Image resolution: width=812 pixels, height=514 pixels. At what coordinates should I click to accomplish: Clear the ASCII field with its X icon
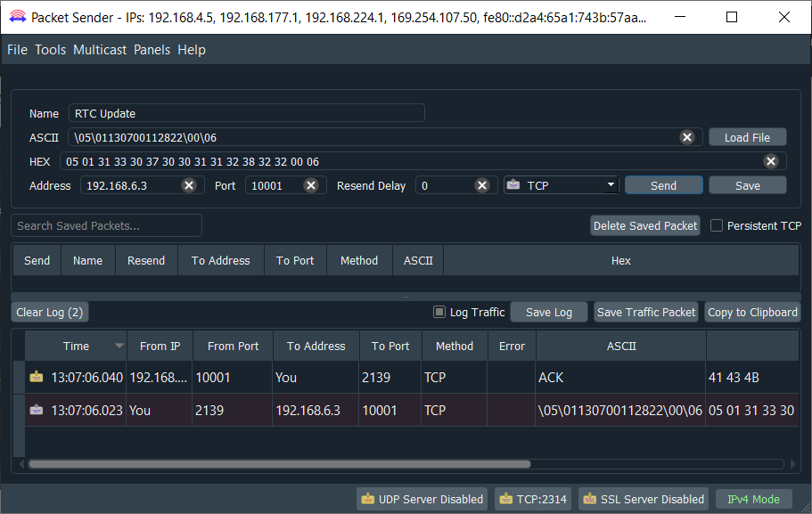[x=687, y=137]
